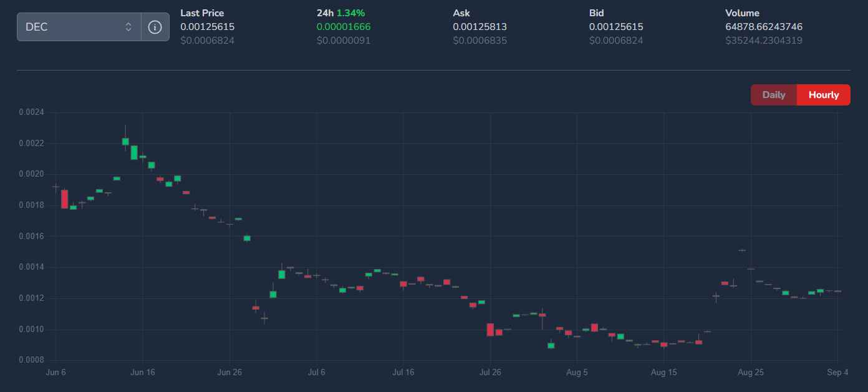The width and height of the screenshot is (868, 392).
Task: Click the $0.0006835 Ask amount
Action: (x=480, y=41)
